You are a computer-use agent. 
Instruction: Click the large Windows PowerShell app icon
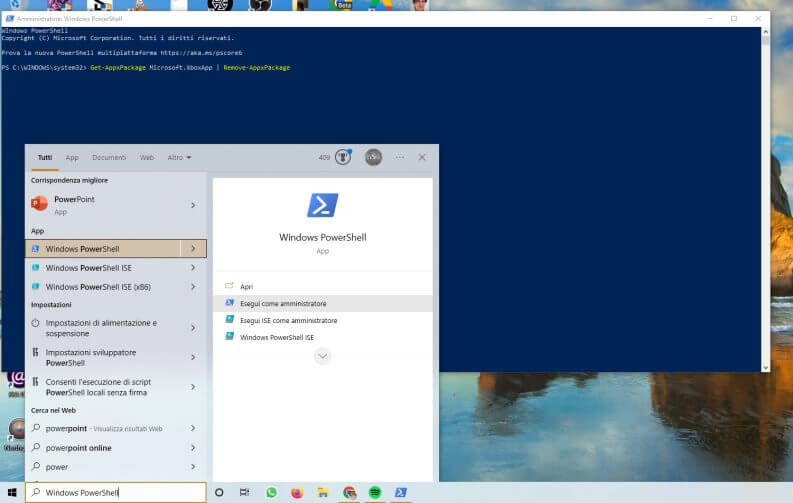click(323, 205)
